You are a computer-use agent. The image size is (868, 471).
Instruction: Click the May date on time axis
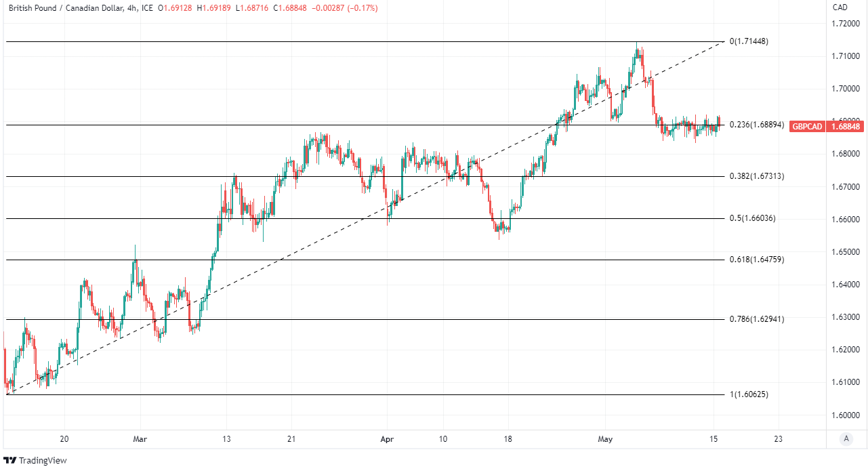click(605, 439)
